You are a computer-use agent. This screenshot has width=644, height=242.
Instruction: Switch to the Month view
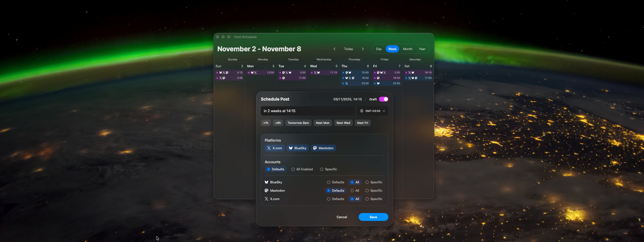pos(407,49)
